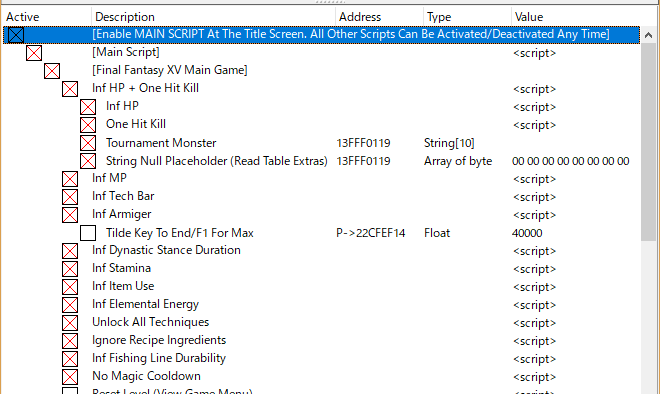
Task: Toggle the Inf HP script checkbox
Action: coord(88,107)
